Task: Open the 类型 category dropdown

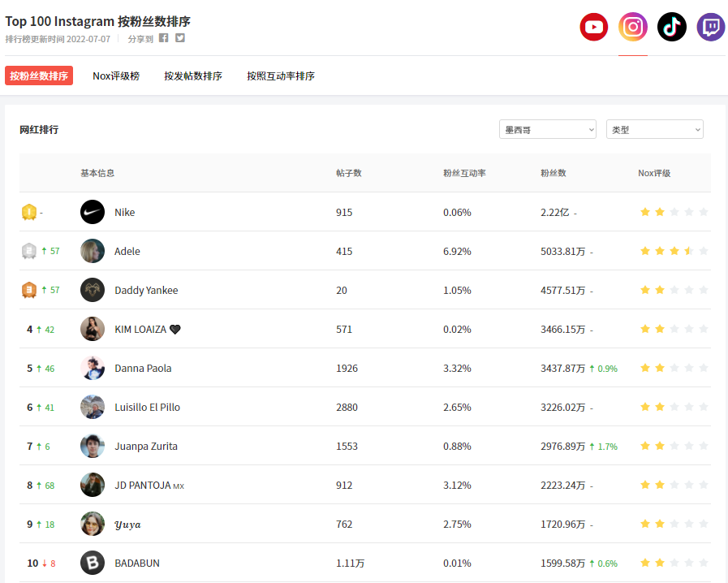Action: pyautogui.click(x=655, y=130)
